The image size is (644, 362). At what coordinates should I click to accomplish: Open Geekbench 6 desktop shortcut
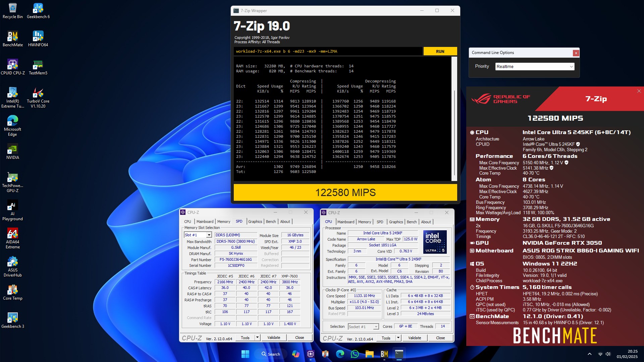click(38, 11)
